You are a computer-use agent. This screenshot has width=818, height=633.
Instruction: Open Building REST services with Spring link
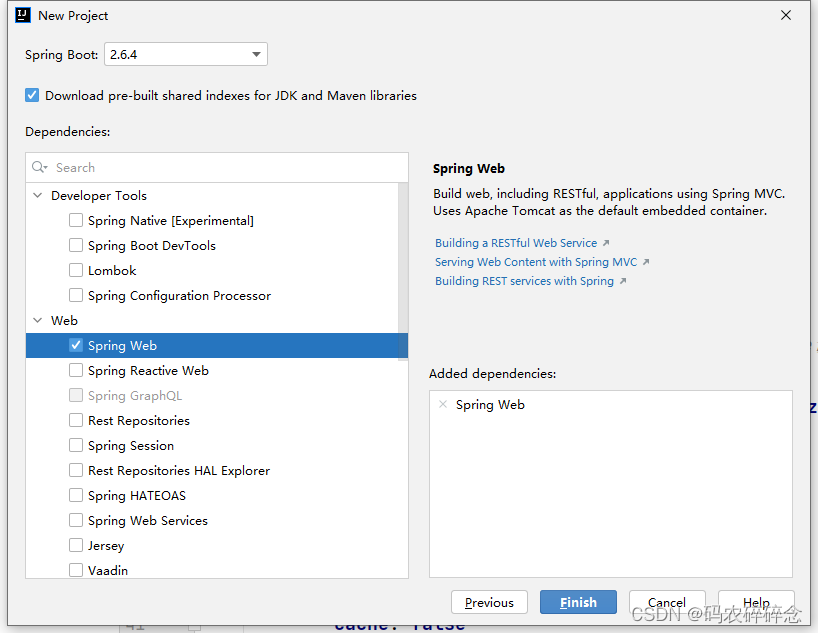(524, 281)
